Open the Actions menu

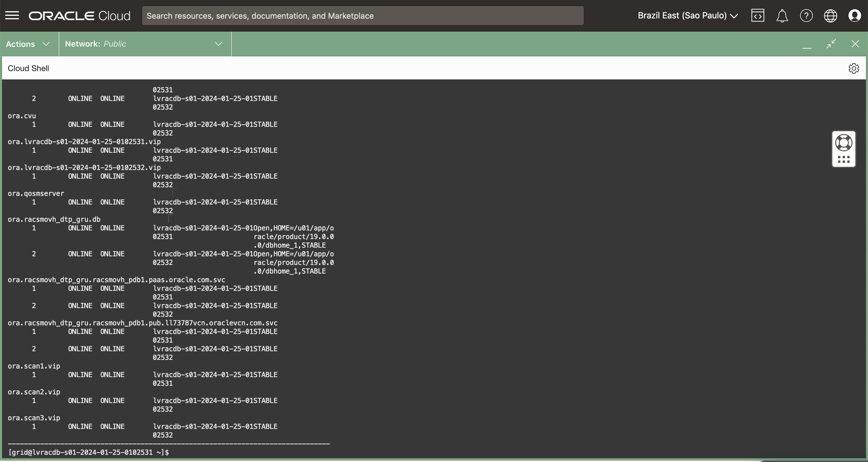(x=28, y=44)
